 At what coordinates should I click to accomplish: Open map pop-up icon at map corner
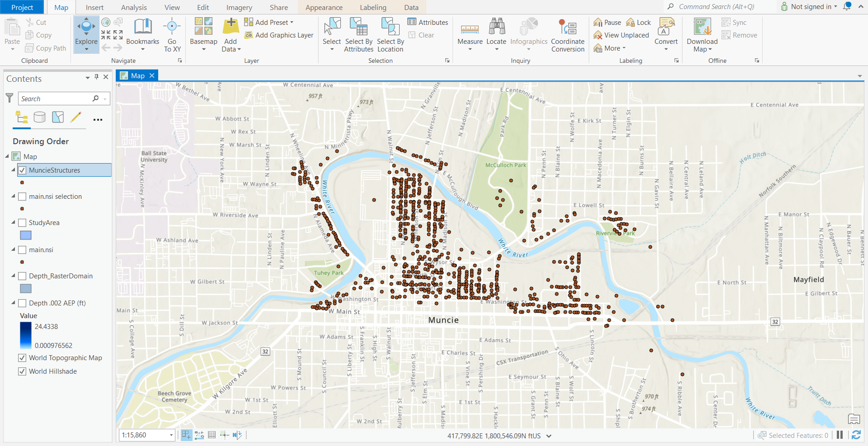coord(854,419)
